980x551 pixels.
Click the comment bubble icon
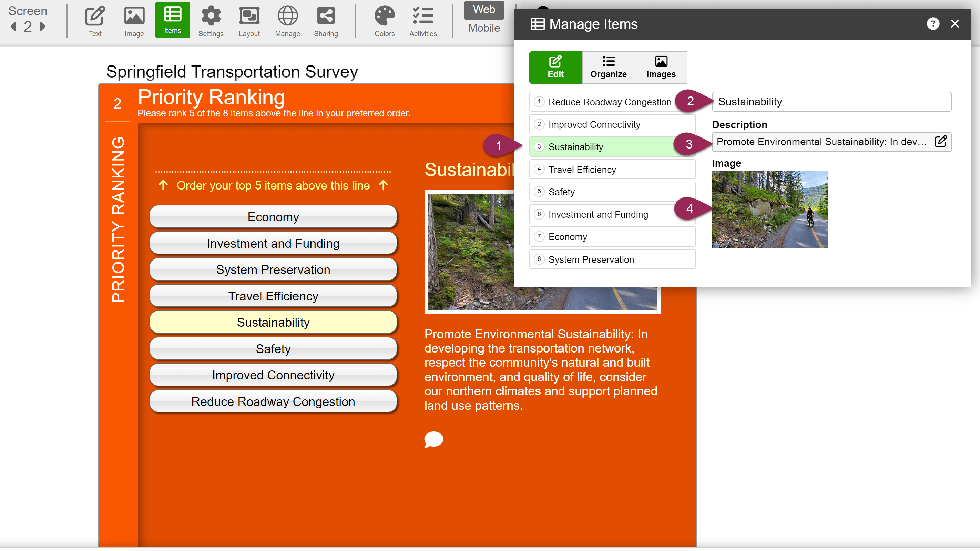tap(434, 439)
